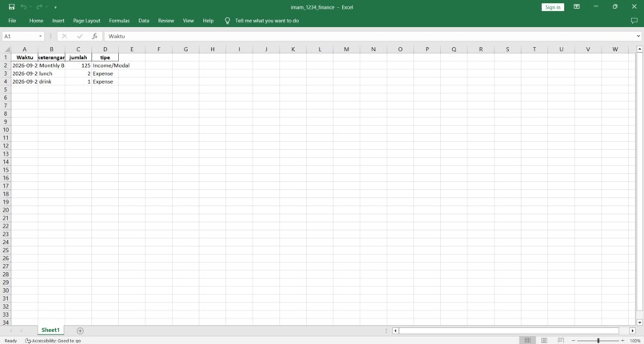The width and height of the screenshot is (644, 344).
Task: Open the Data tab
Action: tap(144, 21)
